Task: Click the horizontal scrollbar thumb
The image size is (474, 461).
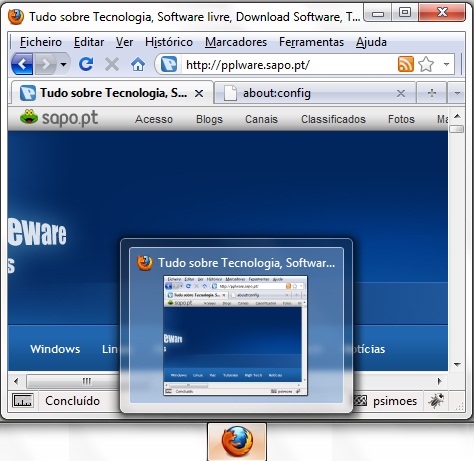Action: tap(73, 381)
